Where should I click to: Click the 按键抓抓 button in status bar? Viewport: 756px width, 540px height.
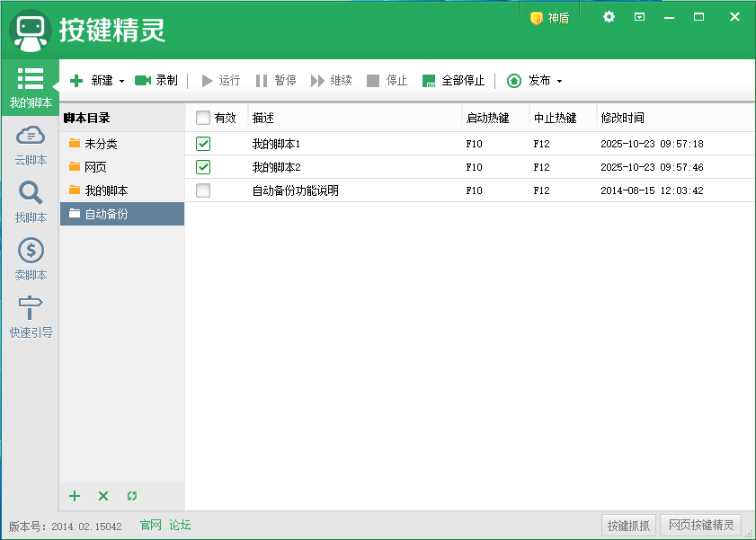click(x=628, y=525)
